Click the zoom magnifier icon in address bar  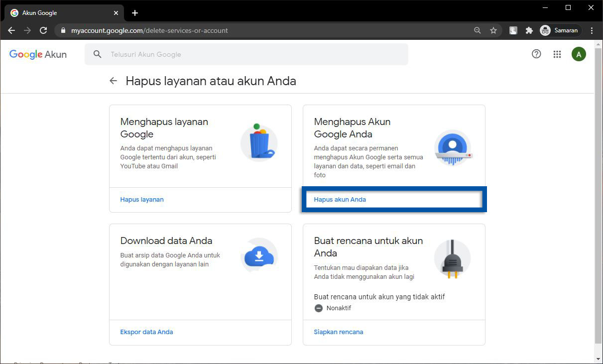(x=478, y=30)
